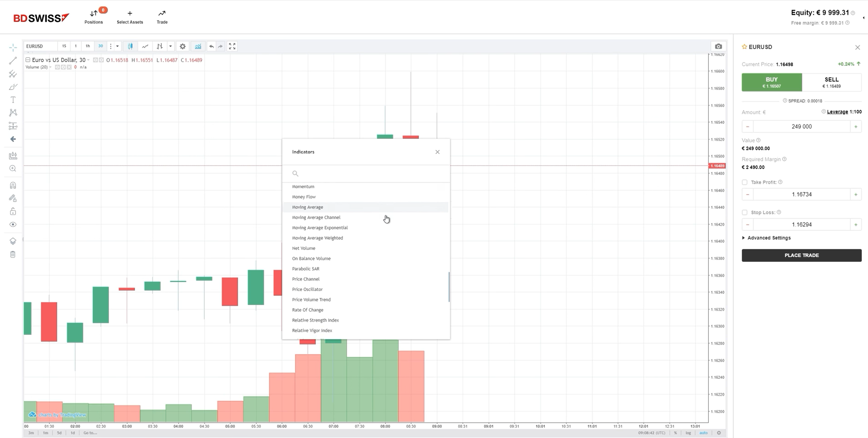Collapse the chart legend

[28, 60]
